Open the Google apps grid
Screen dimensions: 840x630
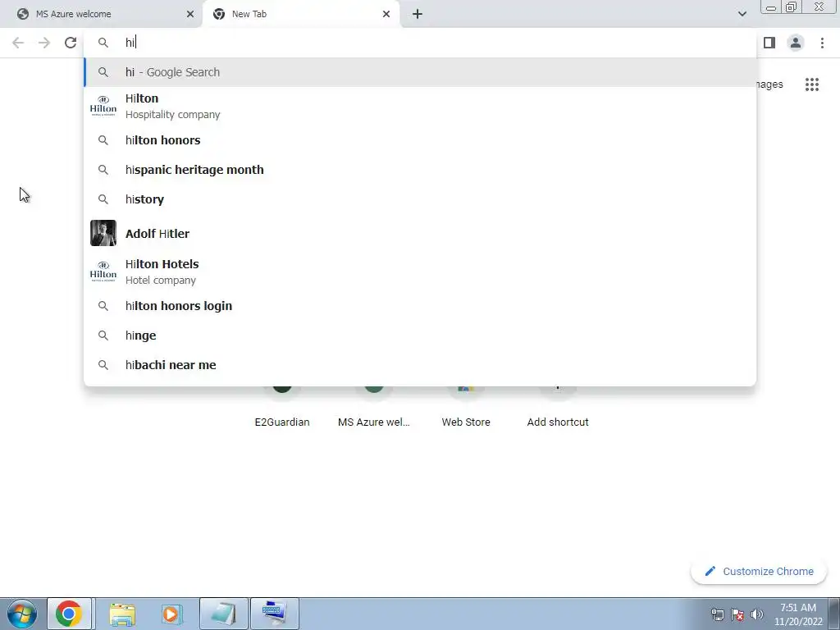[812, 84]
